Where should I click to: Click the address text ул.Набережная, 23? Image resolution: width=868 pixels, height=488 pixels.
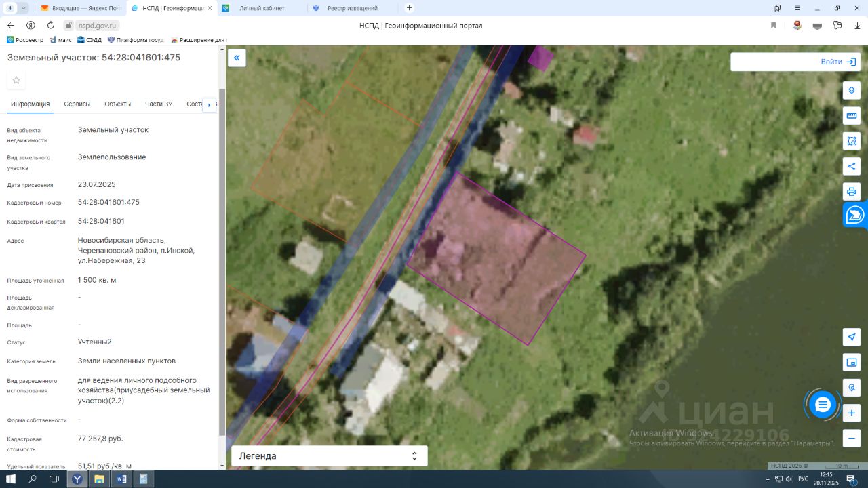point(112,260)
